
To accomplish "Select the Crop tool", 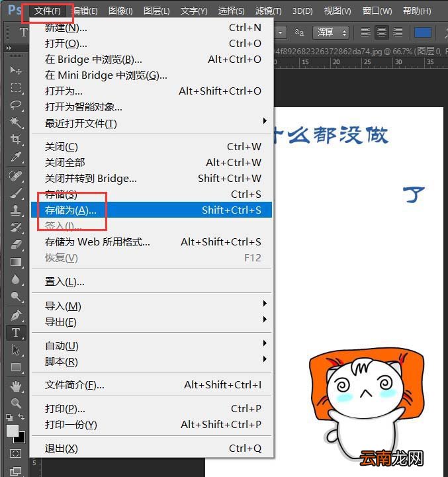I will (15, 140).
